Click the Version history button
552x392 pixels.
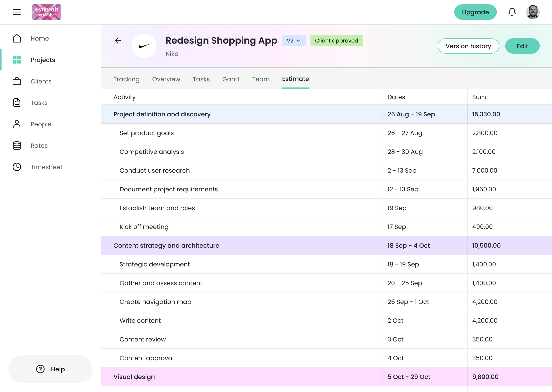pos(468,46)
